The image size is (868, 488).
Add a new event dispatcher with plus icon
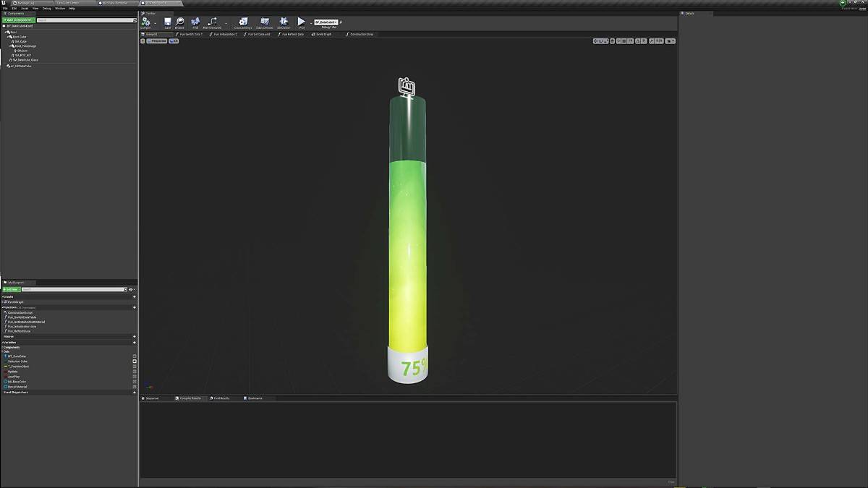pyautogui.click(x=135, y=392)
